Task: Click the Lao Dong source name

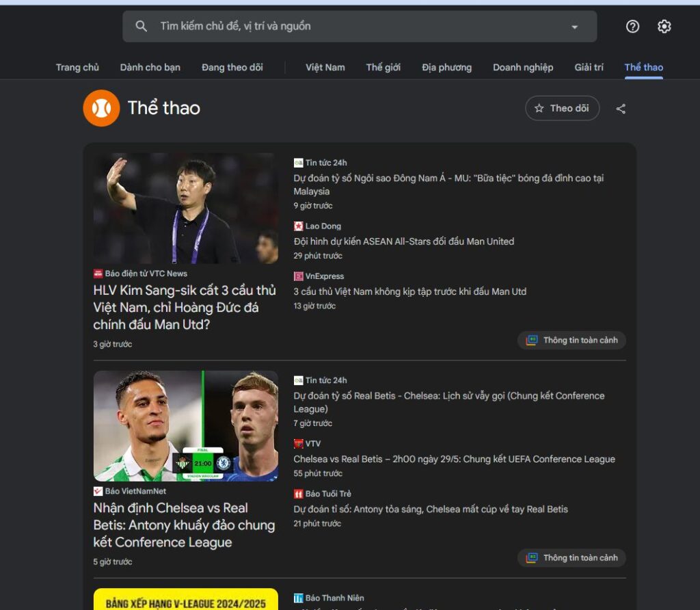Action: point(323,226)
